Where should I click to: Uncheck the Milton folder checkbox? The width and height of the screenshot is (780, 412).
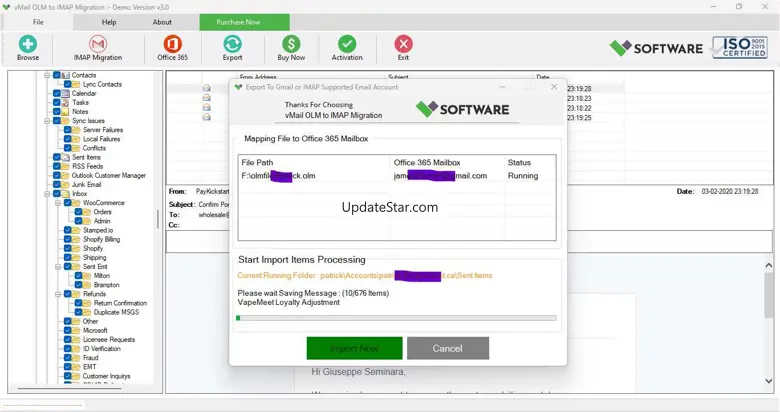point(79,276)
